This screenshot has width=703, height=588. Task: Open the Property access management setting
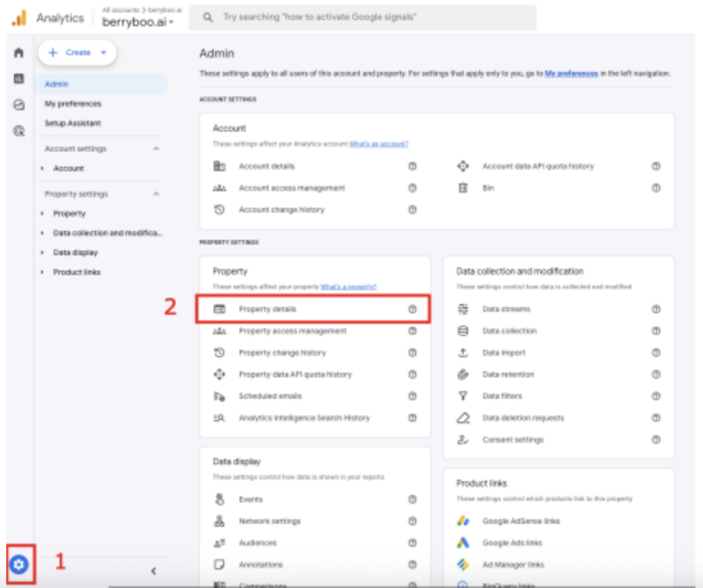click(x=292, y=331)
